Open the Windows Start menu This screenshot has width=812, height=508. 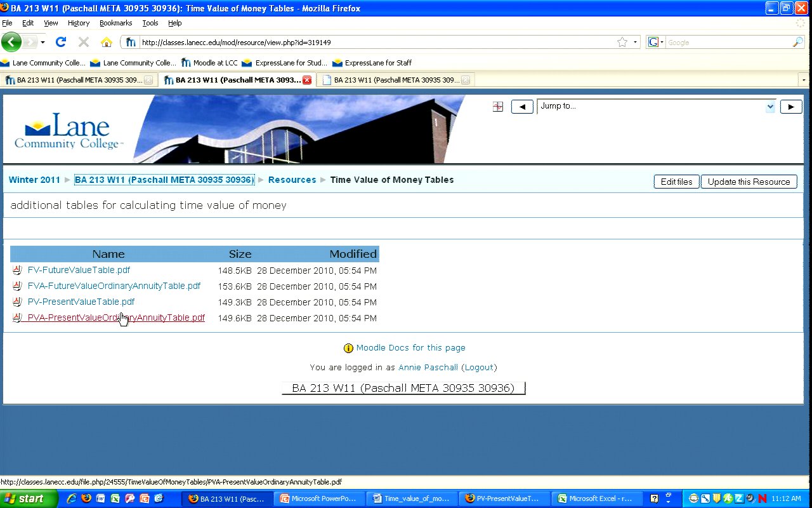[x=25, y=498]
